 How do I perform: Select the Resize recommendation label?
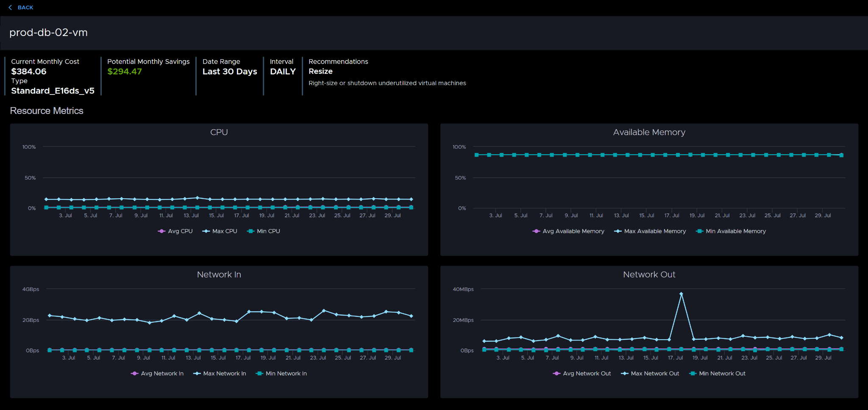pyautogui.click(x=320, y=72)
